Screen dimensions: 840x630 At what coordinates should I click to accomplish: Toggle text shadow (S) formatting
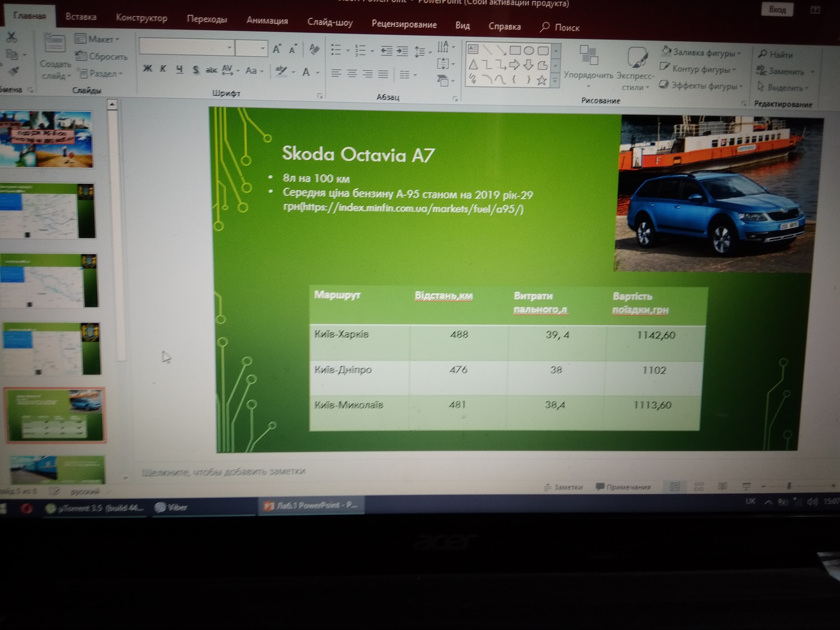pyautogui.click(x=196, y=69)
